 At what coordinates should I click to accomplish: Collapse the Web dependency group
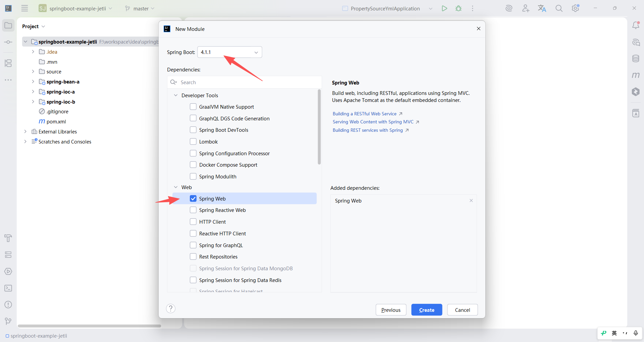click(176, 187)
